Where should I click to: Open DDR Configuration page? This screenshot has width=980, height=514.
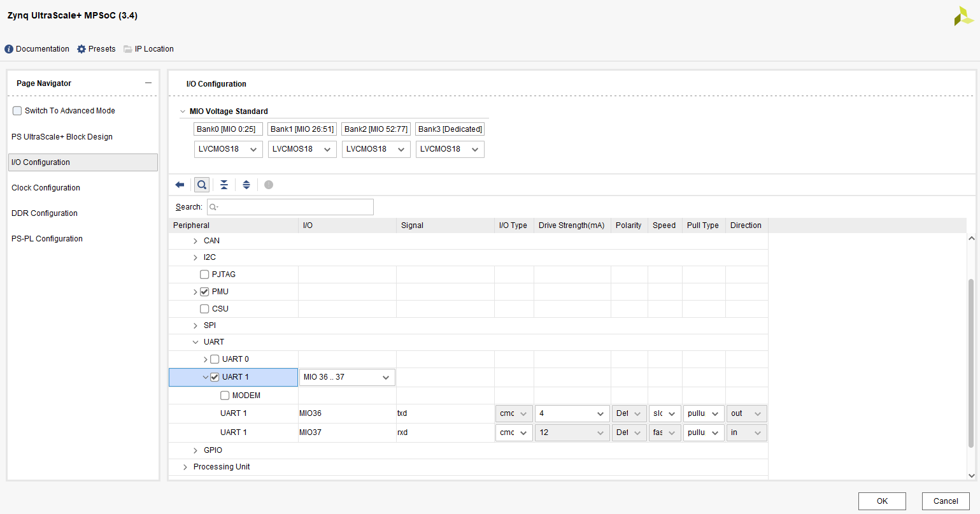45,213
